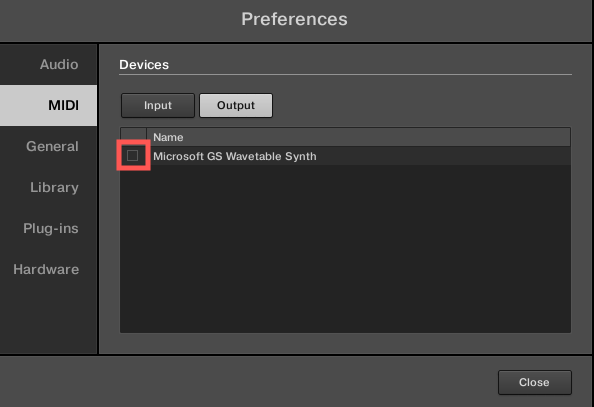Screen dimensions: 594x407
Task: Open the Audio preferences page
Action: (x=48, y=64)
